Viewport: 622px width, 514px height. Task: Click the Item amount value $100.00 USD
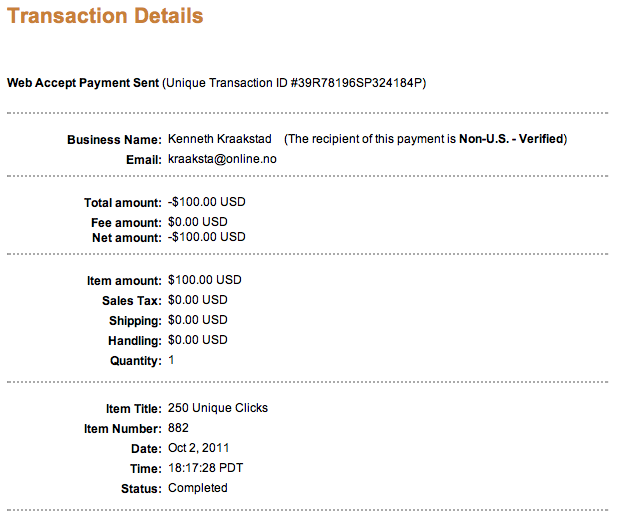[204, 281]
